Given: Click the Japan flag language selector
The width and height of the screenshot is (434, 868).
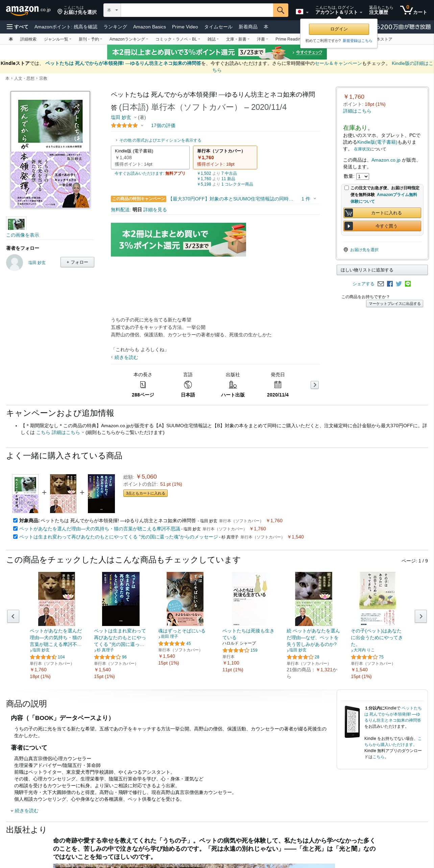Looking at the screenshot, I should pyautogui.click(x=302, y=12).
